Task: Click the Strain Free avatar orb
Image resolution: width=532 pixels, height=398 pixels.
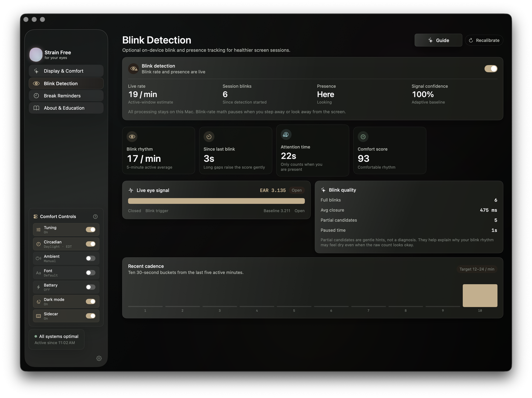Action: [36, 54]
